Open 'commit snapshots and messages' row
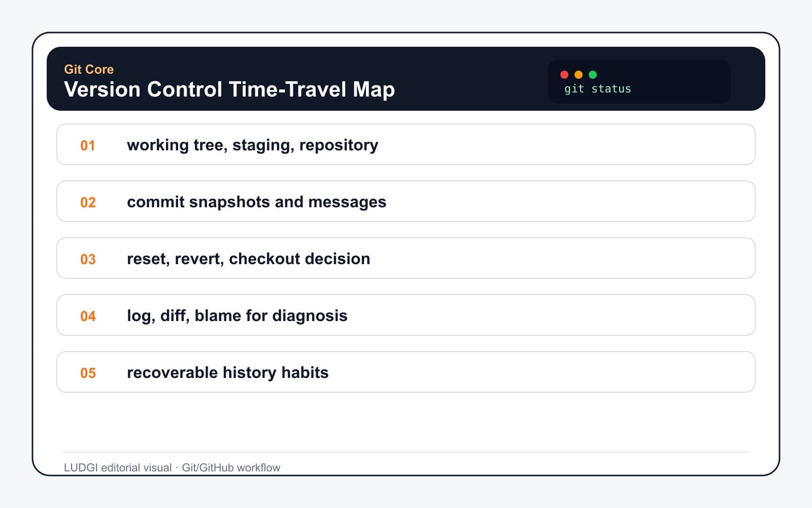The width and height of the screenshot is (812, 508). coord(406,201)
